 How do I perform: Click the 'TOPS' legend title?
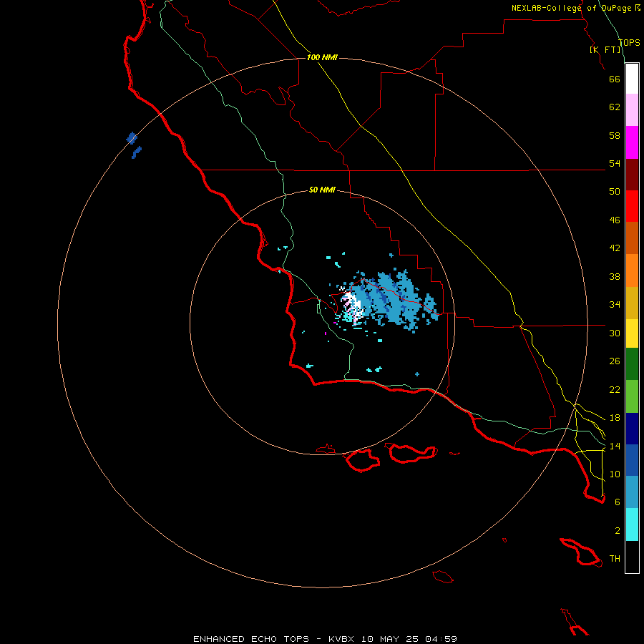tap(629, 43)
